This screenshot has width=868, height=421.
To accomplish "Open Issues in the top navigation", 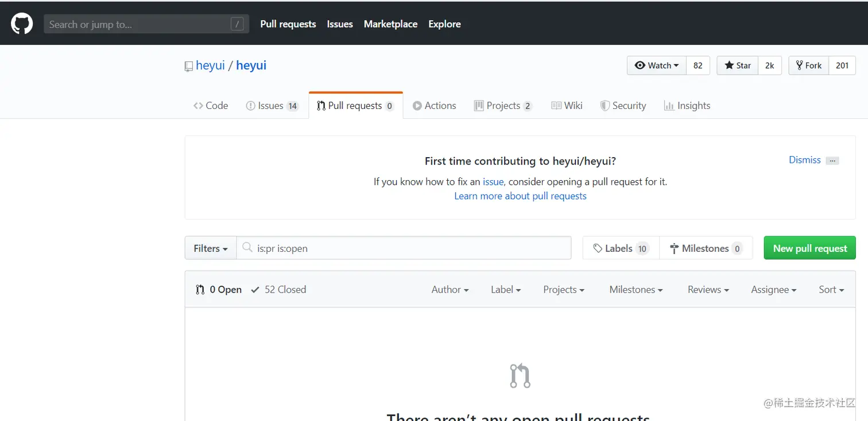I will tap(340, 24).
